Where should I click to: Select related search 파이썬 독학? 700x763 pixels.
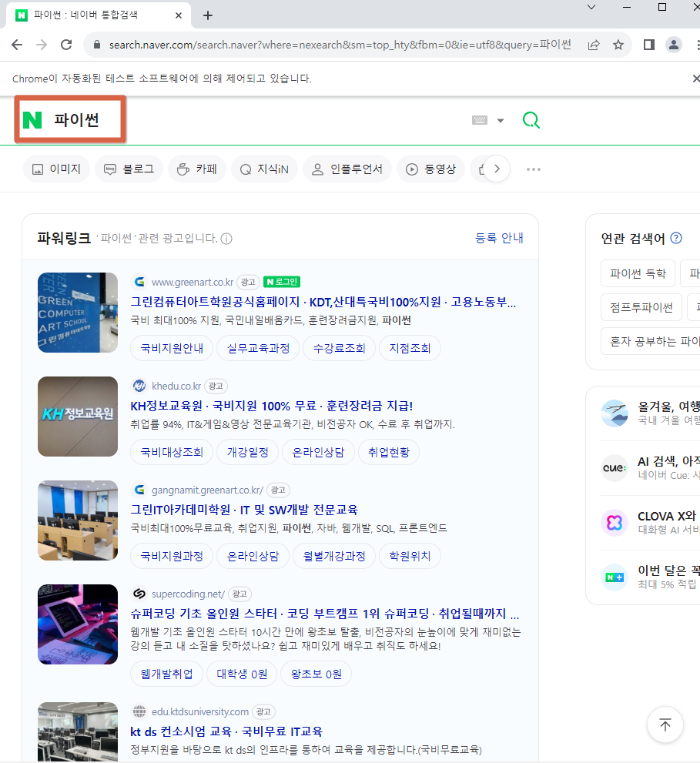(638, 273)
